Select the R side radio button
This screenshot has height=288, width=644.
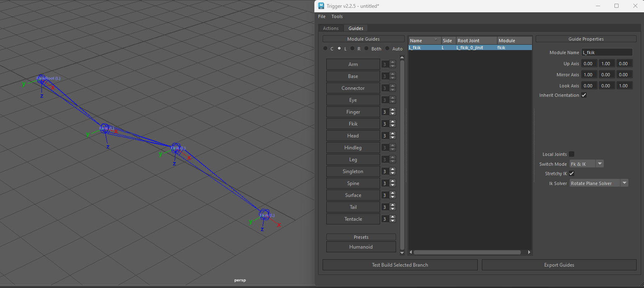352,48
